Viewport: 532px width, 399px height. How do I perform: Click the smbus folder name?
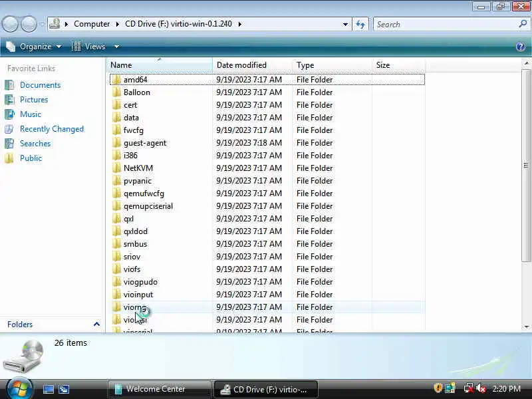tap(135, 244)
